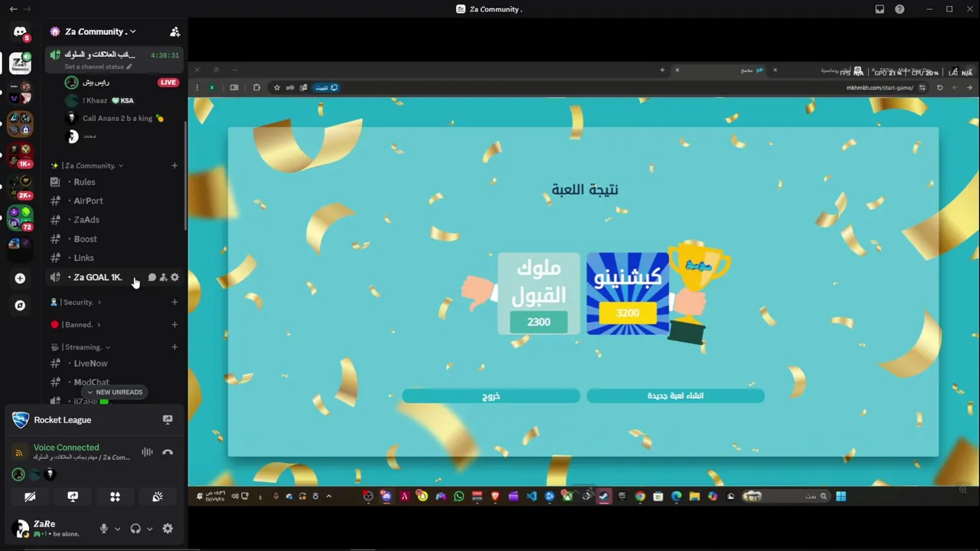Add channel to Banned. category
This screenshot has height=551, width=980.
[x=175, y=324]
